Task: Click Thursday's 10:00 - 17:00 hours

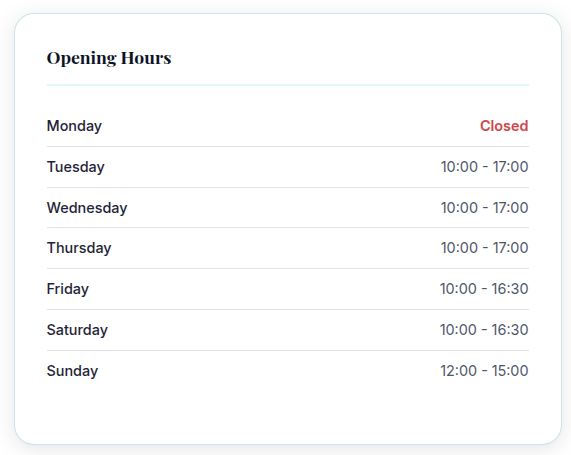Action: 484,248
